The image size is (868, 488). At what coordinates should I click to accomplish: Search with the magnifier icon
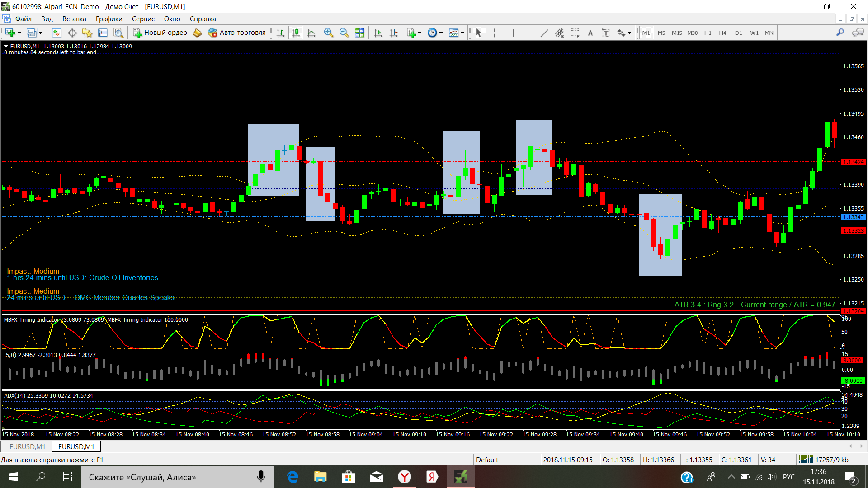(840, 33)
